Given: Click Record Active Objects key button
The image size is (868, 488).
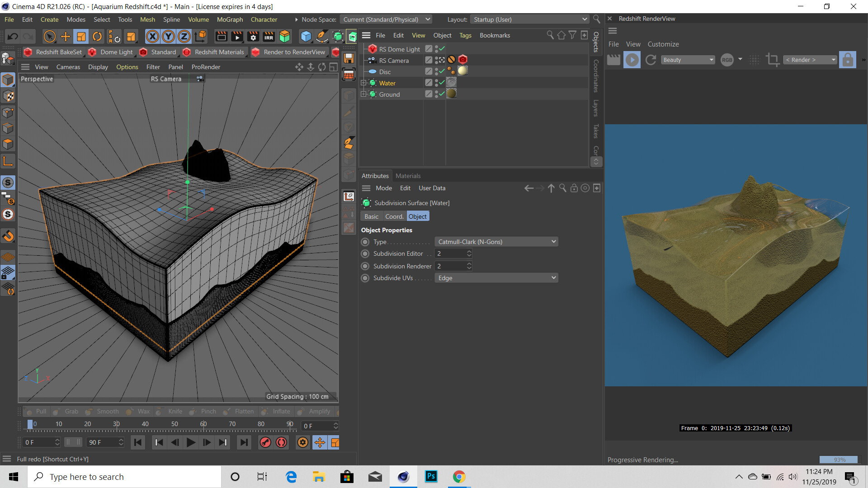Looking at the screenshot, I should (x=265, y=442).
